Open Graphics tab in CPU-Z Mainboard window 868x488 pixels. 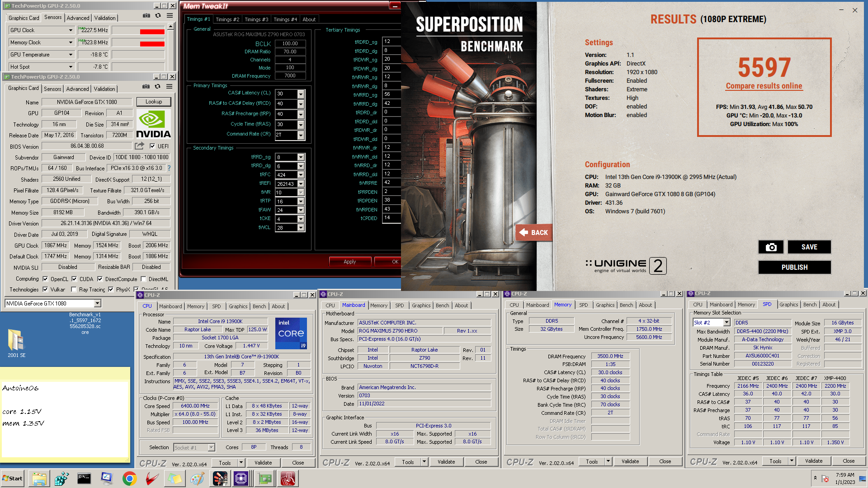[x=421, y=305]
